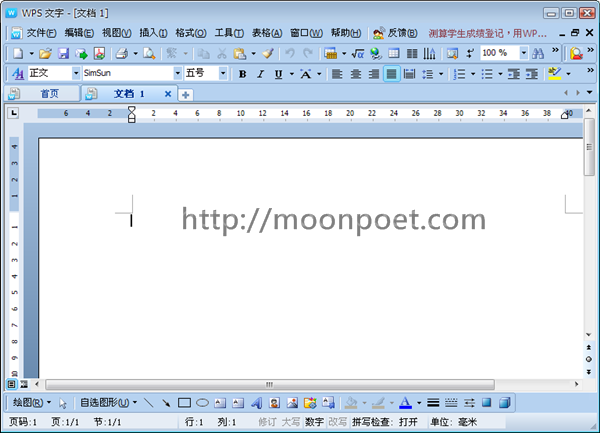The width and height of the screenshot is (600, 433).
Task: Open the 插入 menu
Action: [153, 33]
